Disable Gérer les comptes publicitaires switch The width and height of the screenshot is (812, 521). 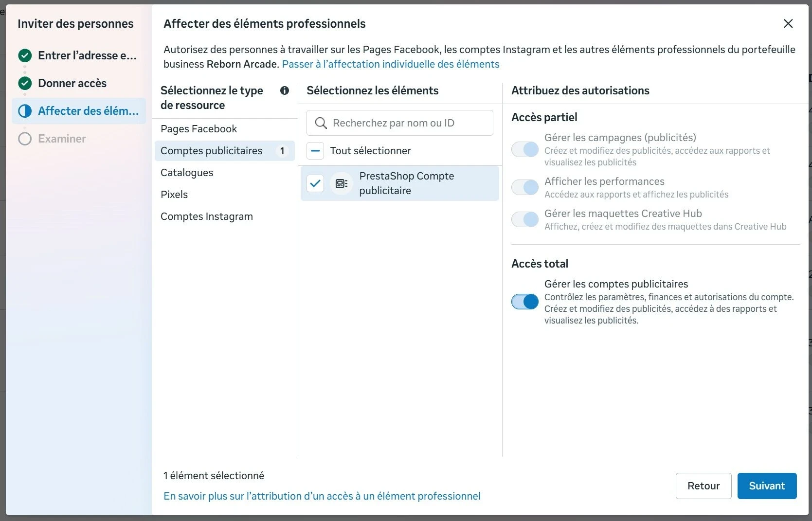[525, 302]
